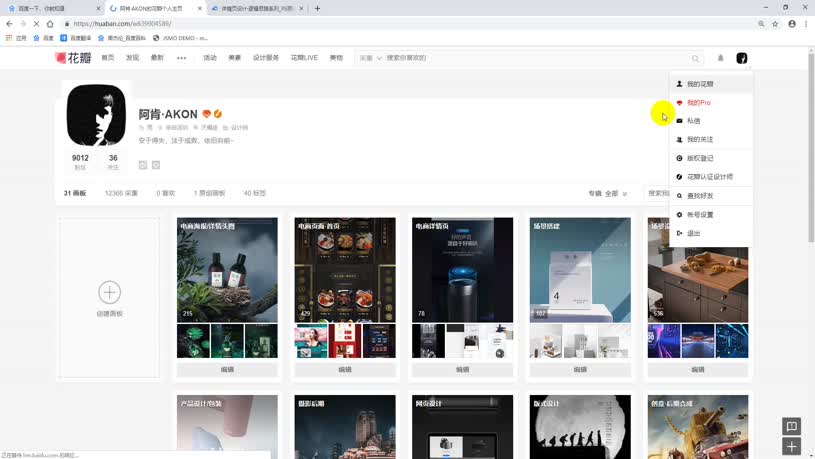Click the floating feedback button at bottom right
Screen dimensions: 815x459
pos(791,426)
